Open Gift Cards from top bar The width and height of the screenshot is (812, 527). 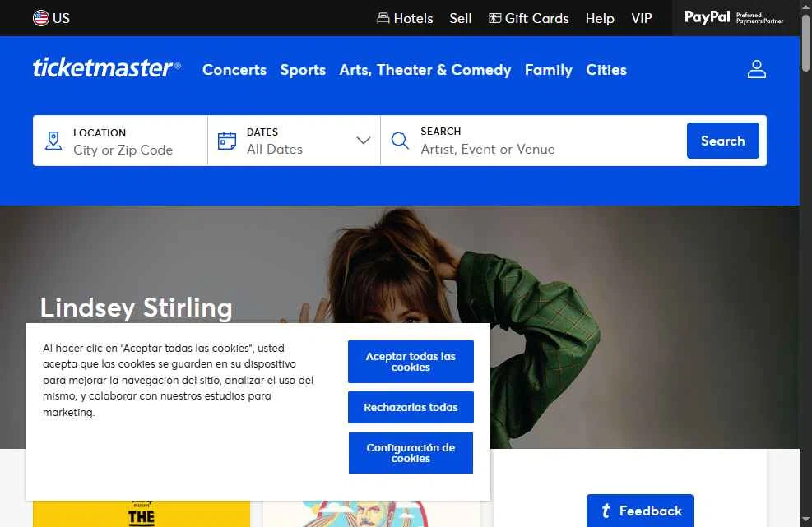[x=529, y=18]
